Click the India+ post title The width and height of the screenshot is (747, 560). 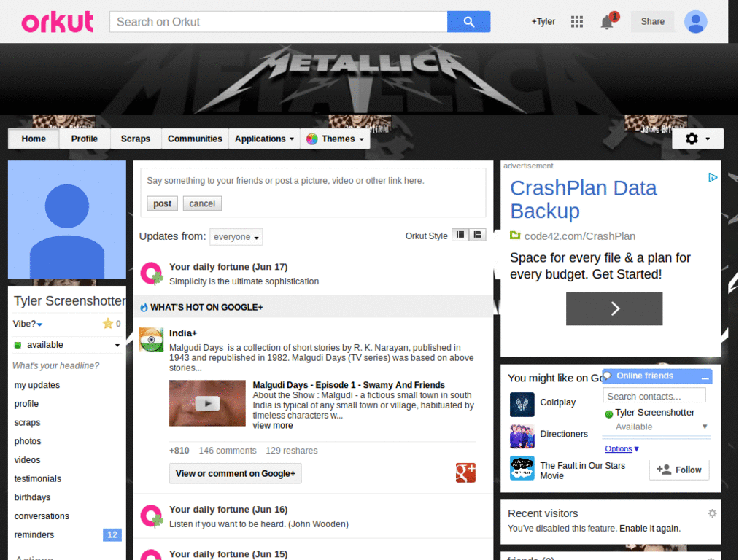tap(183, 332)
